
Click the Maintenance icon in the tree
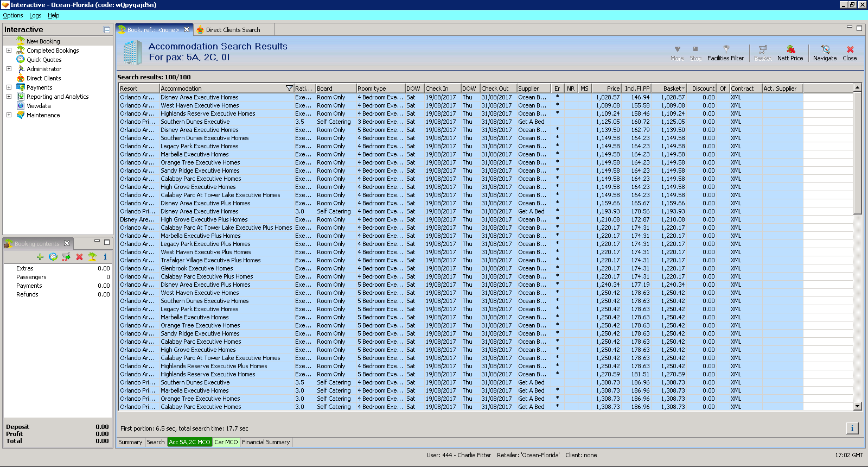[x=21, y=115]
